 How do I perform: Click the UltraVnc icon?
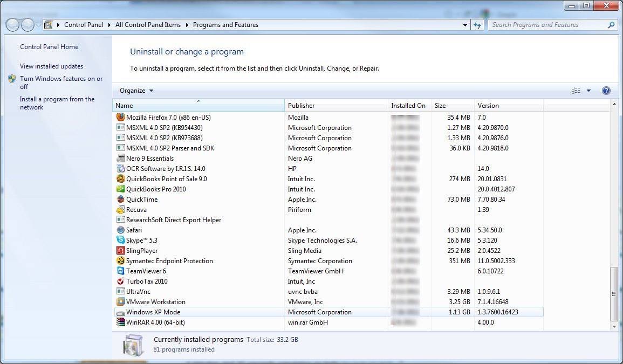(x=120, y=291)
